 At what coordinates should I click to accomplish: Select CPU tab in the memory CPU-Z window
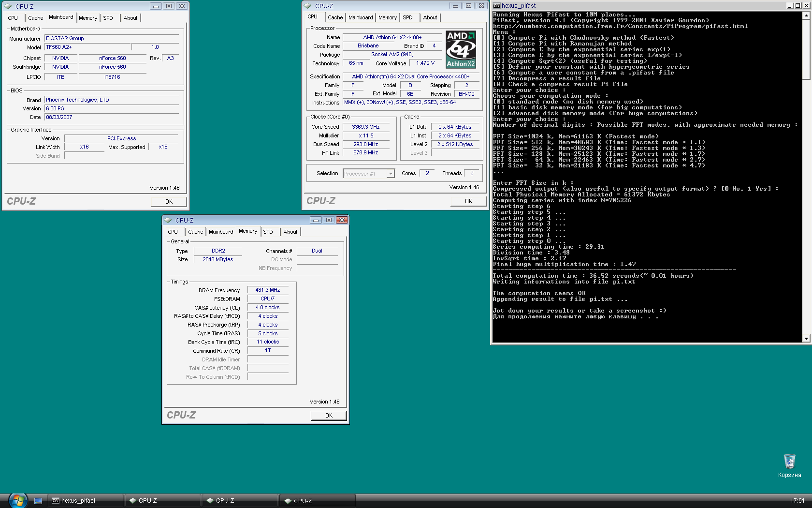pyautogui.click(x=173, y=232)
